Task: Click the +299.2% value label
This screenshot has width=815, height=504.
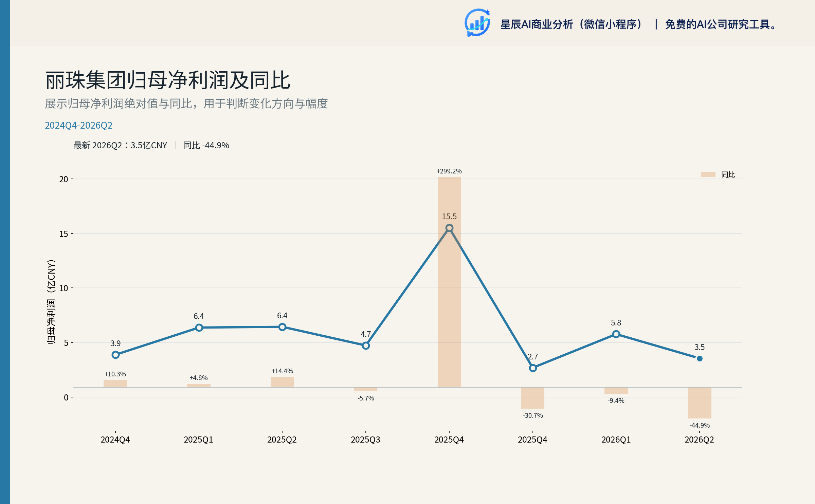Action: pos(449,171)
